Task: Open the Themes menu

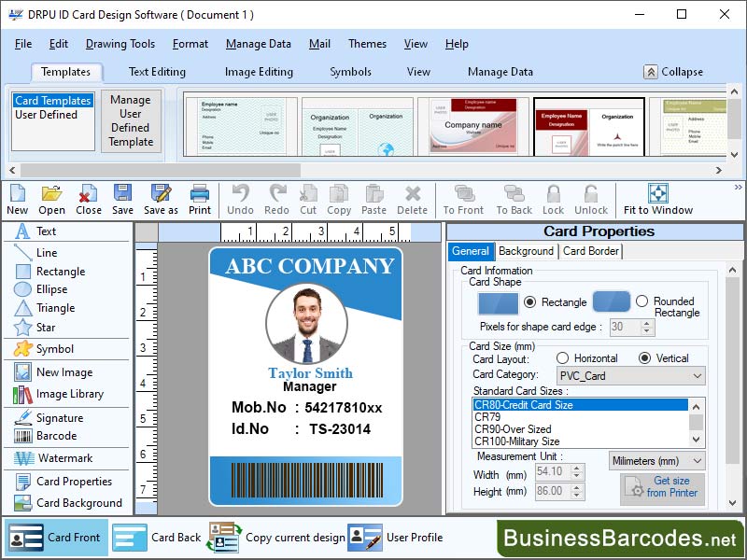Action: 367,44
